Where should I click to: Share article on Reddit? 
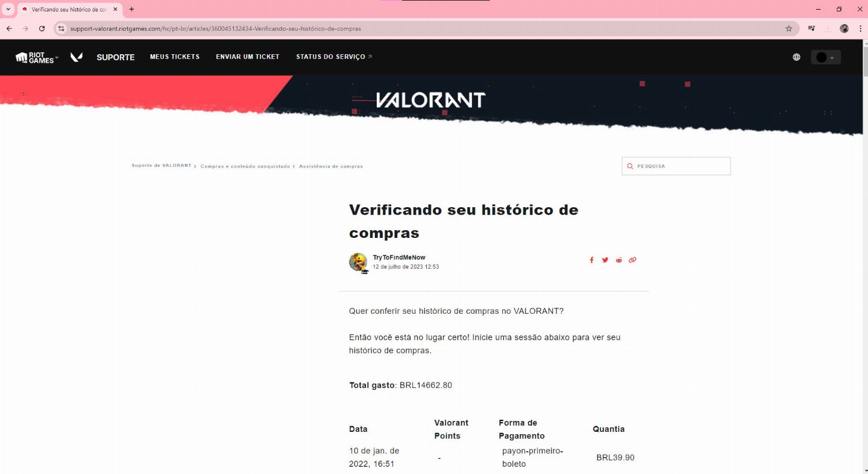[x=619, y=260]
